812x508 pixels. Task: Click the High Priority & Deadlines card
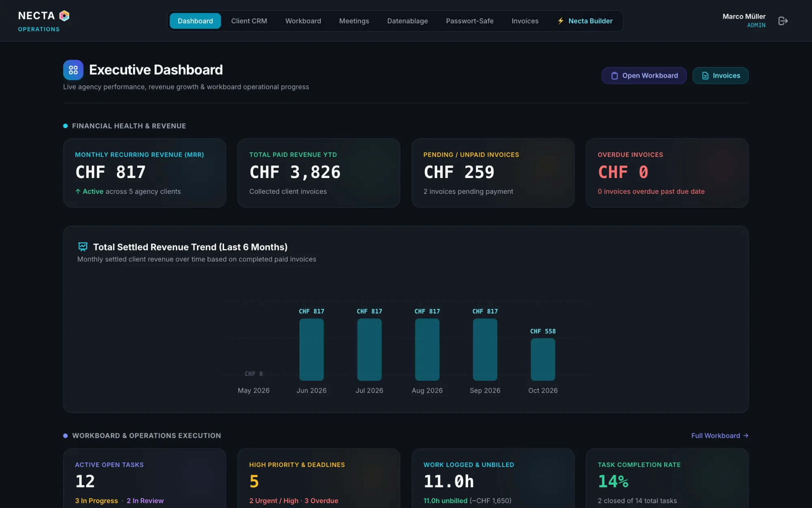[319, 478]
